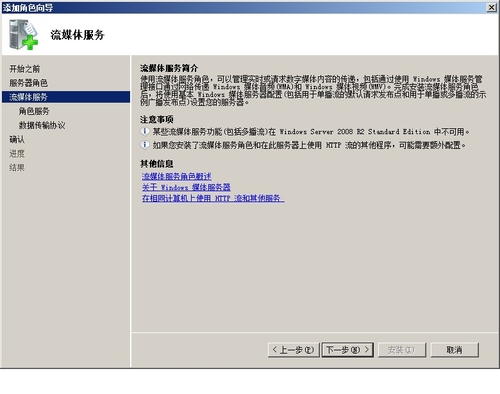Open the 关于 Windows 媒体服务器 link

pyautogui.click(x=186, y=187)
